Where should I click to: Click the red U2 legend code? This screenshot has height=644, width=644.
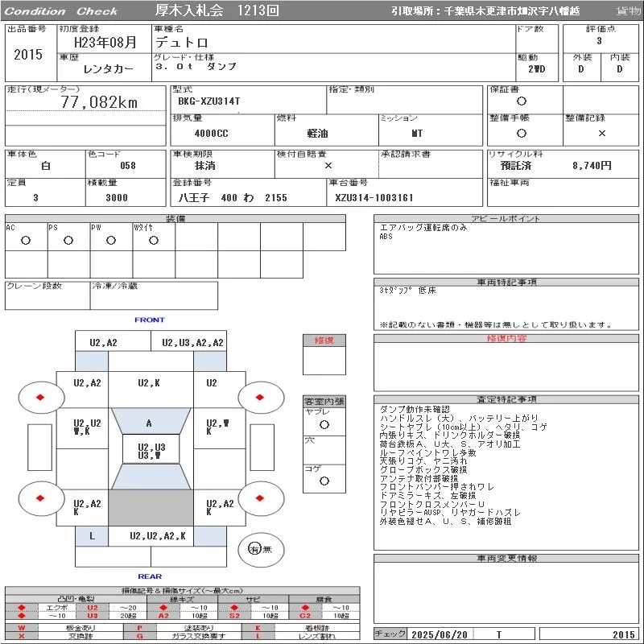point(93,608)
